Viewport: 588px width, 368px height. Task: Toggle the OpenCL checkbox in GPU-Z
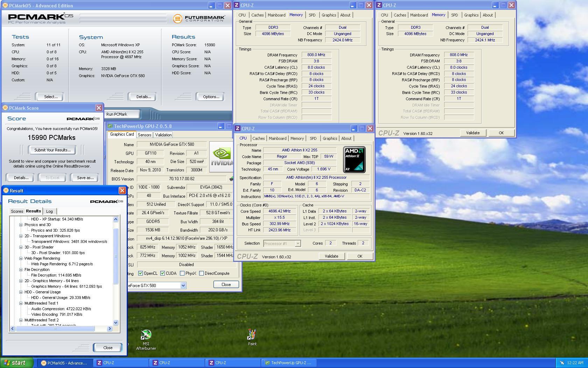point(140,273)
